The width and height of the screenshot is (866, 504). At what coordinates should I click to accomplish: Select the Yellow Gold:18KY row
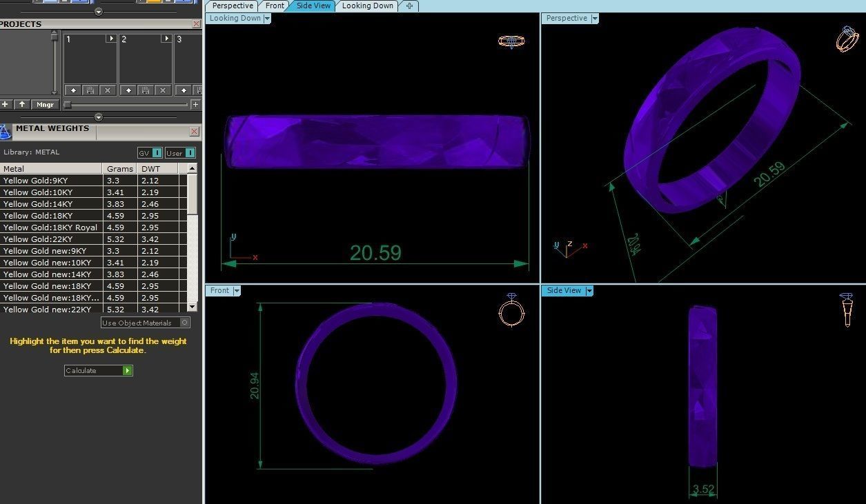[x=93, y=216]
